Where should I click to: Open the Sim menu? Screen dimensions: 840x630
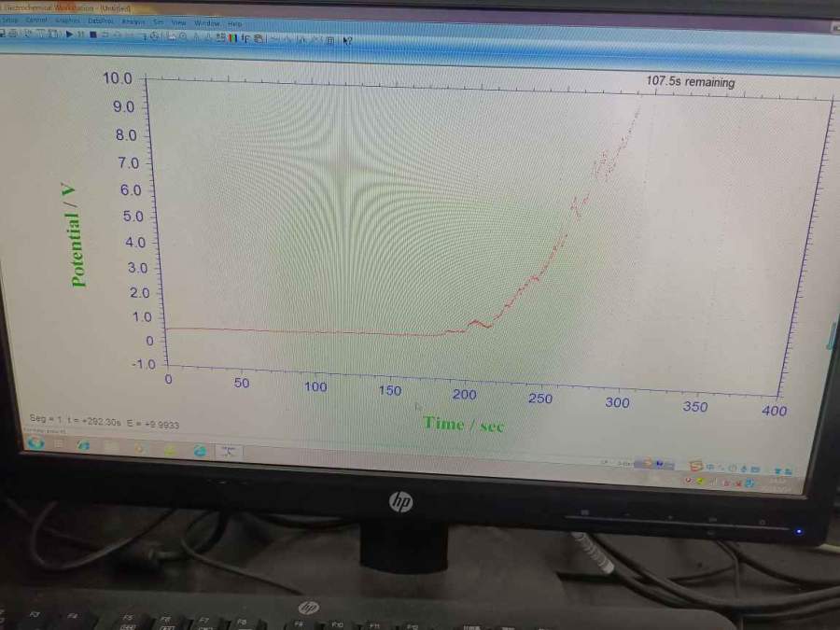[x=156, y=21]
